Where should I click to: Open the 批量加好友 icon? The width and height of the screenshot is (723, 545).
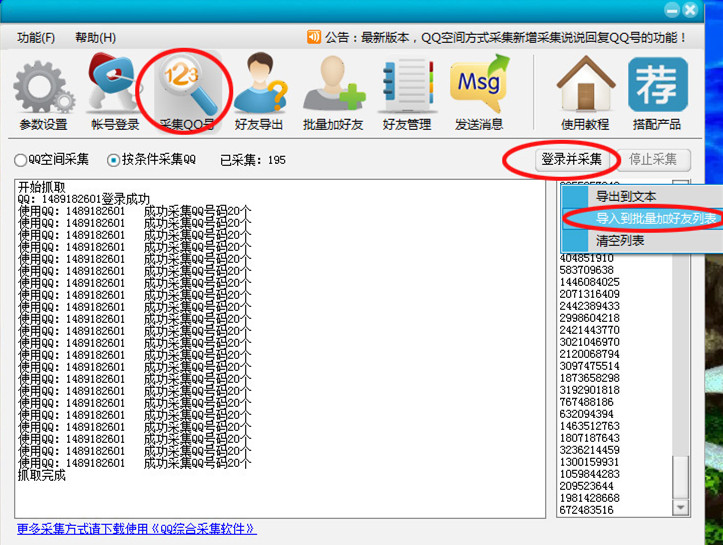coord(333,83)
